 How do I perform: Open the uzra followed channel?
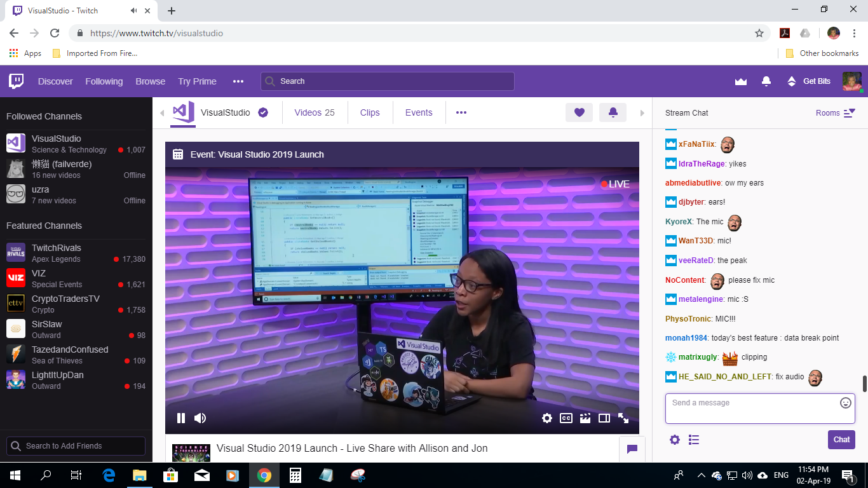tap(76, 194)
